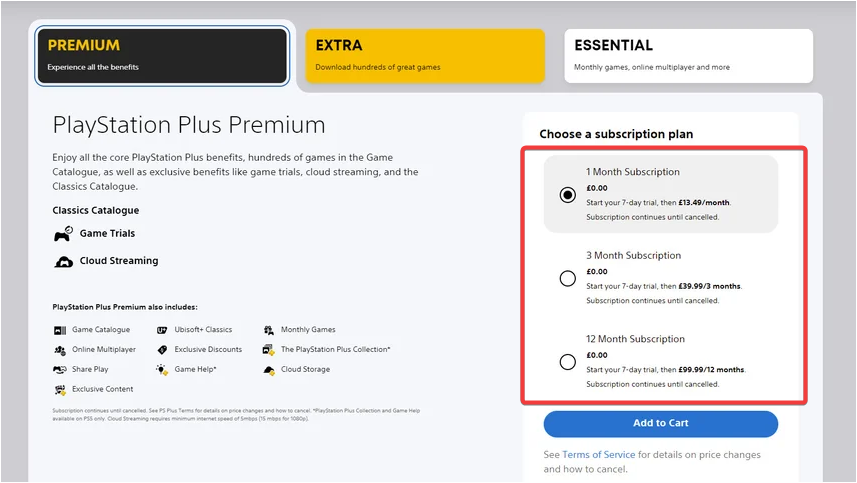857x483 pixels.
Task: Open the Terms of Service link
Action: click(x=598, y=455)
